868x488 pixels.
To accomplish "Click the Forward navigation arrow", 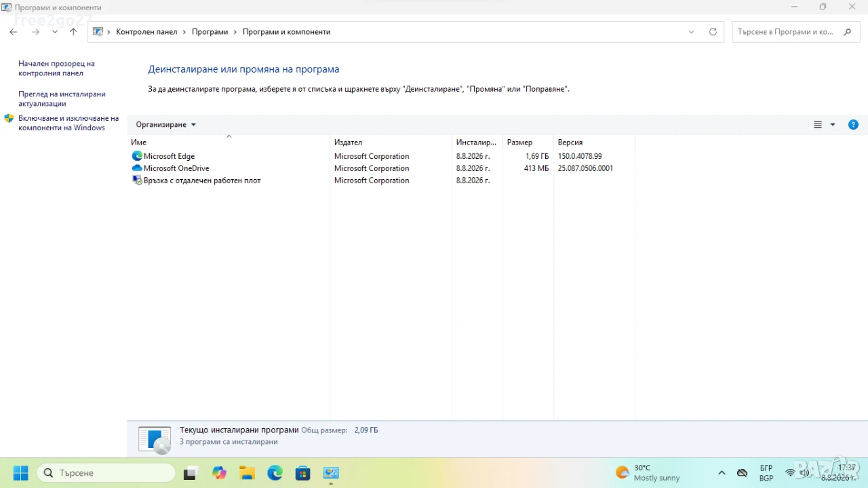I will [x=35, y=32].
